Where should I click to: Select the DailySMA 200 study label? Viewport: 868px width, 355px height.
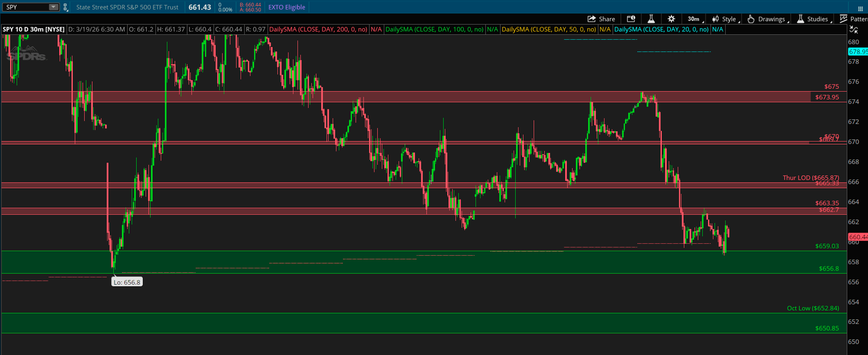click(318, 29)
